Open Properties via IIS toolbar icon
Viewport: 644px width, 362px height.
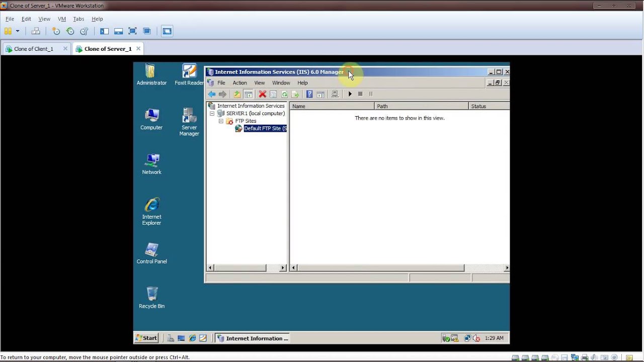coord(273,94)
